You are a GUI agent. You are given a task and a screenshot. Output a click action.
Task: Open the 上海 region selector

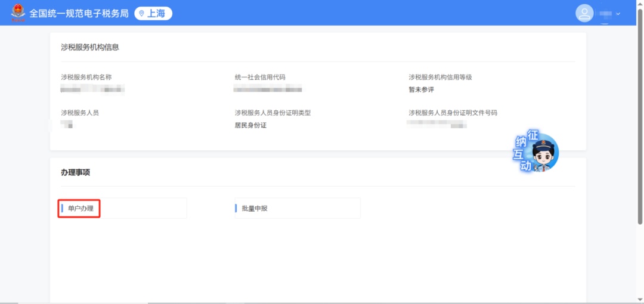point(153,13)
